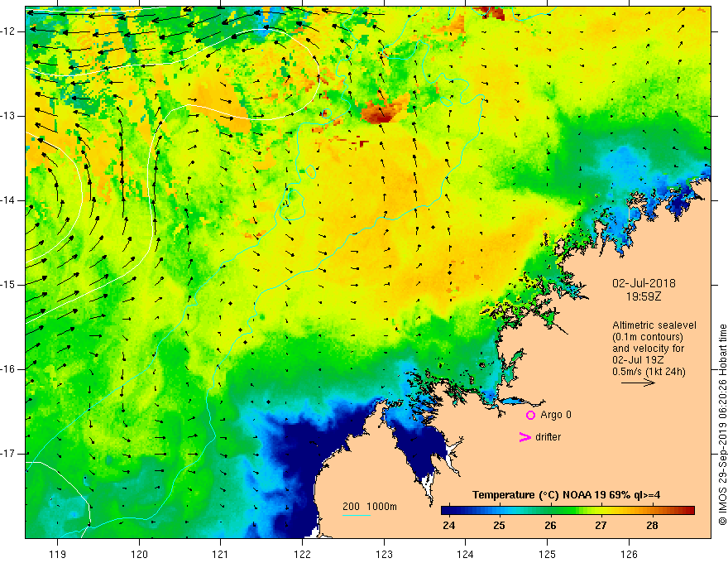Click the IMOS copyright timestamp text
728x563 pixels.
722,425
